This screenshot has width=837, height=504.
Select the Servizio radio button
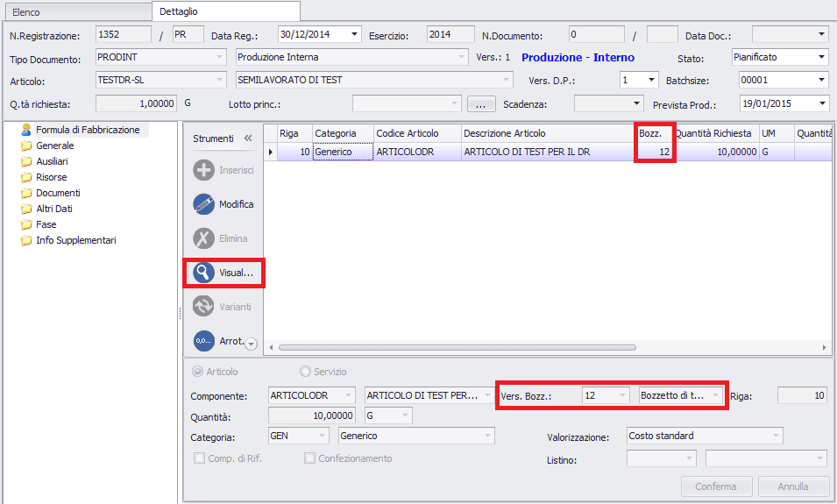(x=306, y=372)
